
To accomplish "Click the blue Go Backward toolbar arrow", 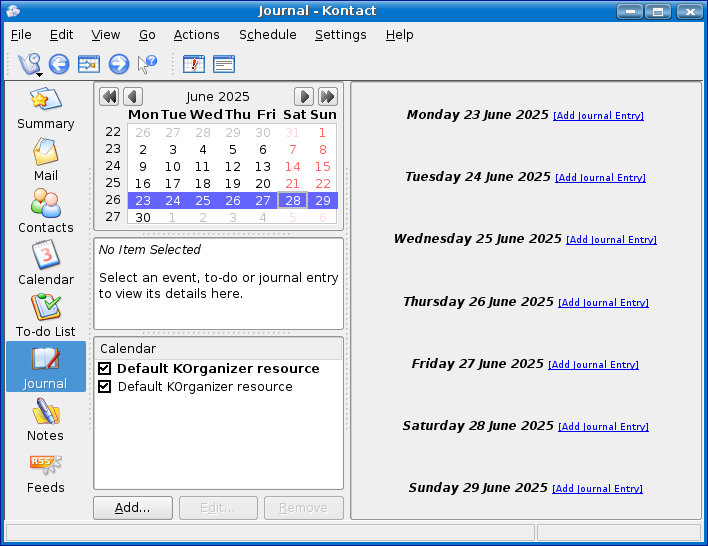I will point(59,64).
